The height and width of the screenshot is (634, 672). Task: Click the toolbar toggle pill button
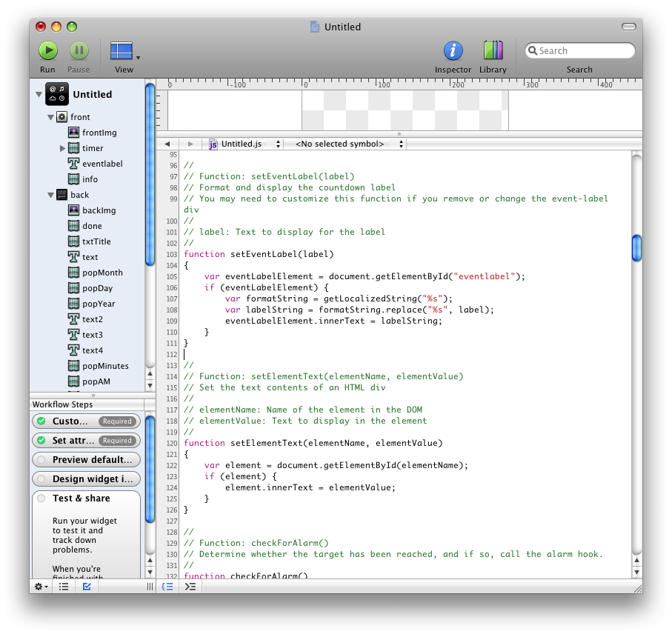pyautogui.click(x=629, y=27)
